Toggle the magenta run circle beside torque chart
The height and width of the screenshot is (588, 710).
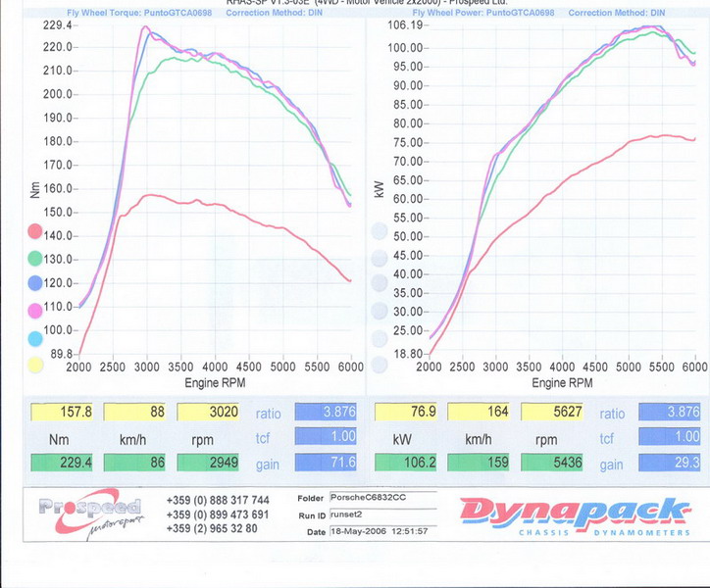36,312
